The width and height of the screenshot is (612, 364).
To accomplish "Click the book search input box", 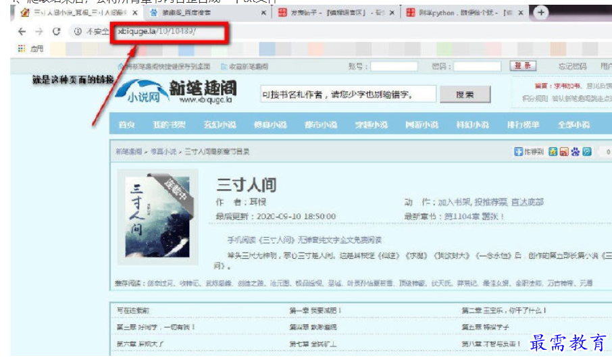I will 348,94.
